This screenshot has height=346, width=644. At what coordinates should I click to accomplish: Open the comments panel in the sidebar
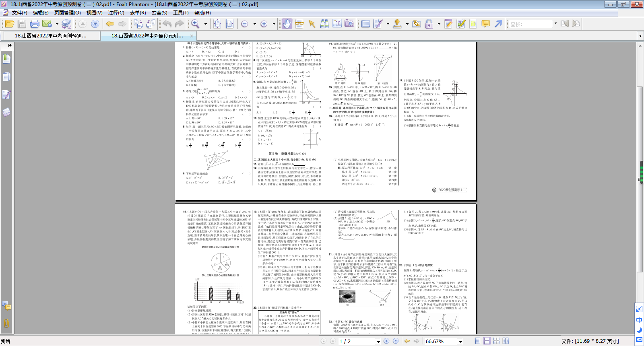(x=6, y=306)
